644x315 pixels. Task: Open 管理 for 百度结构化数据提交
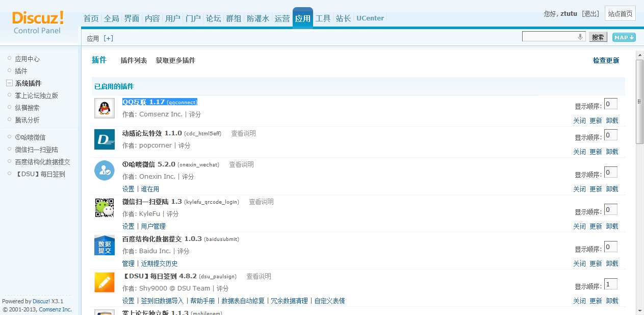pos(128,263)
